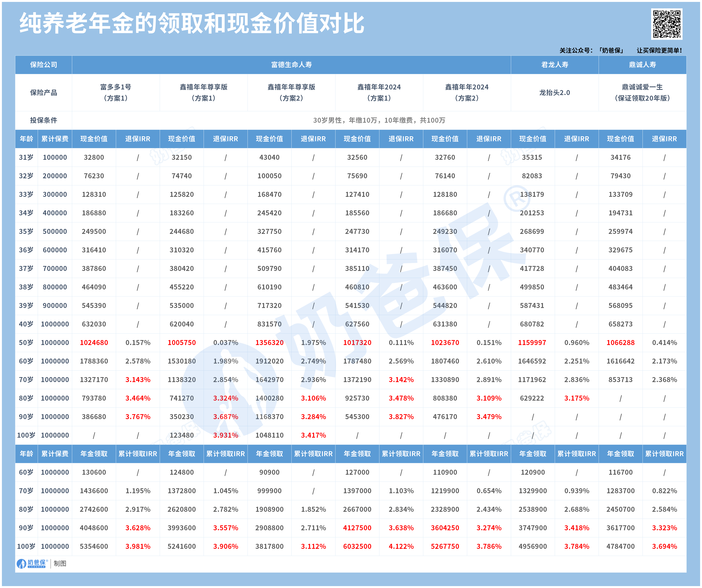Screen dimensions: 702x588
Task: Click the registered trademark ® watermark symbol
Action: pyautogui.click(x=517, y=199)
